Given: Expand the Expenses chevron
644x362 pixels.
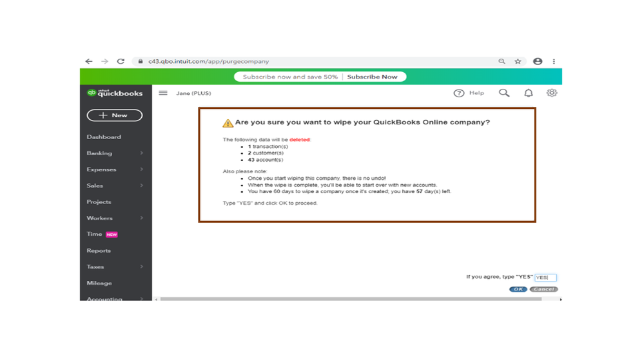Looking at the screenshot, I should (141, 169).
